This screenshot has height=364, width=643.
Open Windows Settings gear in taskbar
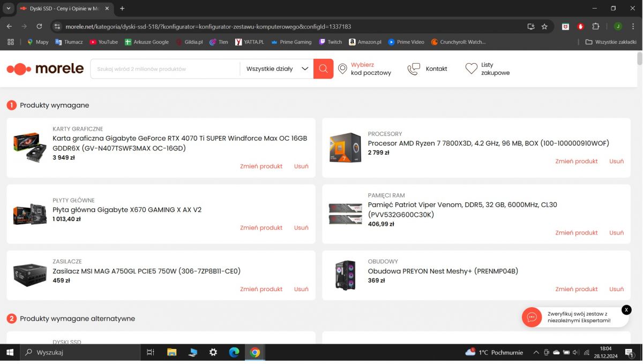[x=213, y=352]
